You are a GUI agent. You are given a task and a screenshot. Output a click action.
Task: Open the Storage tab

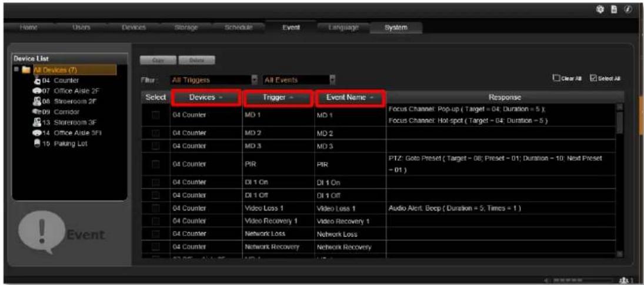187,27
